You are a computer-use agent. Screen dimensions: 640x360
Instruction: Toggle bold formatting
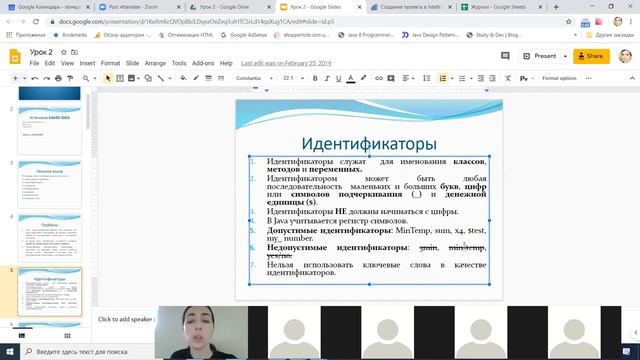pos(315,78)
